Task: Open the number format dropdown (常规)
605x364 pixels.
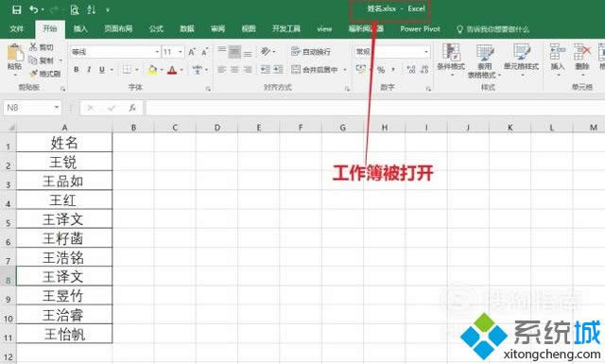Action: [x=426, y=52]
